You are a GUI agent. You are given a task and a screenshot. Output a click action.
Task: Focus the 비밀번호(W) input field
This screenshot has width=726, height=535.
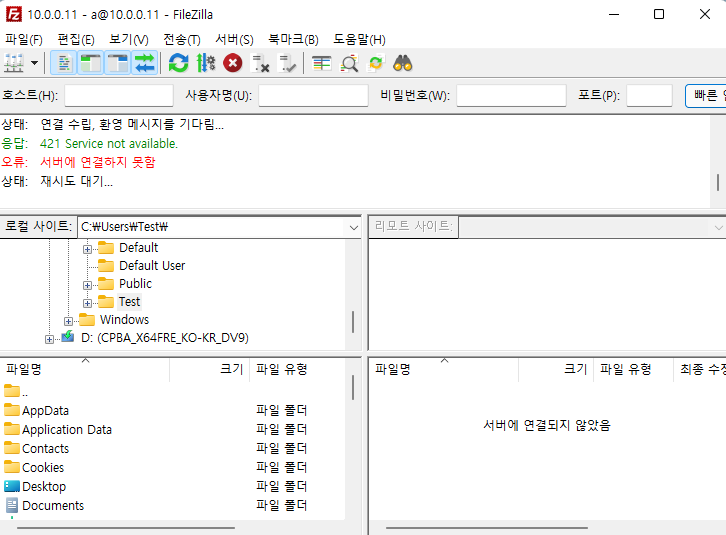click(x=511, y=95)
